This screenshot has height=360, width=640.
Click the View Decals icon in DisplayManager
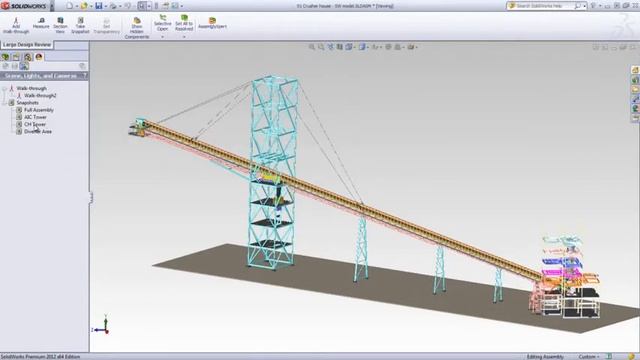(15, 66)
